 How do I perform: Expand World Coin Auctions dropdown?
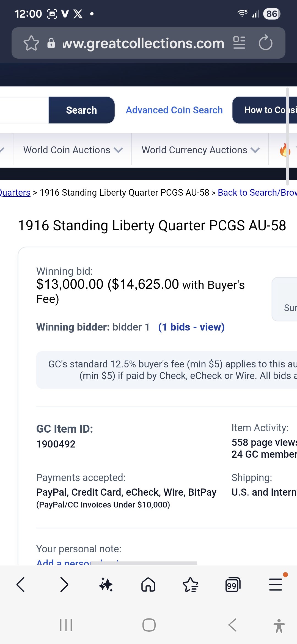tap(73, 150)
